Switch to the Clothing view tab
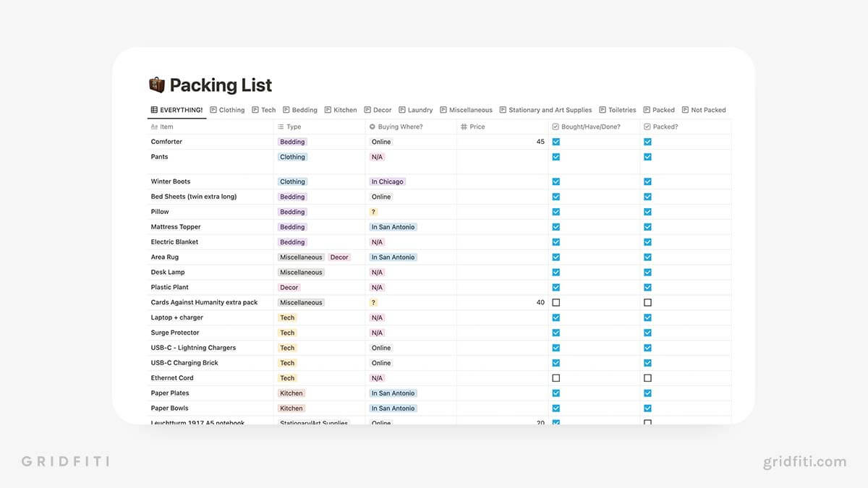868x488 pixels. [x=232, y=110]
